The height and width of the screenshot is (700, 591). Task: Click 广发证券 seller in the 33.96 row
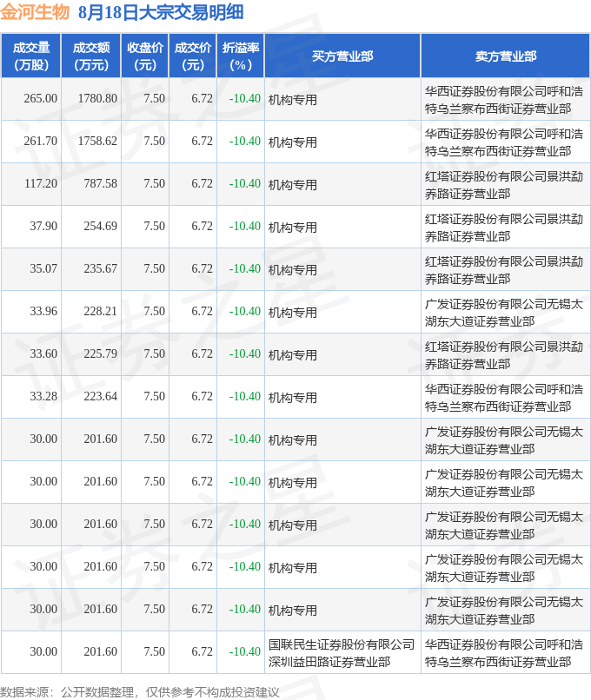pos(504,313)
